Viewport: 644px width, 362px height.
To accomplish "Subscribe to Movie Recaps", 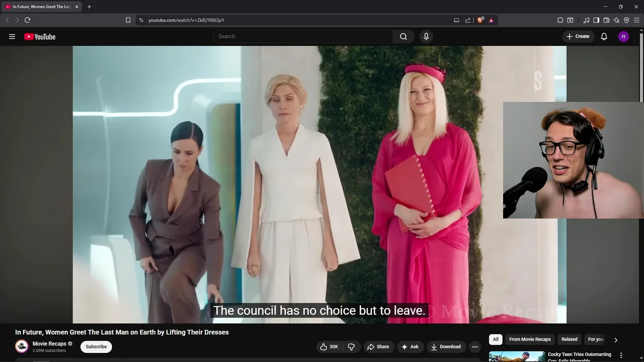I will [96, 346].
